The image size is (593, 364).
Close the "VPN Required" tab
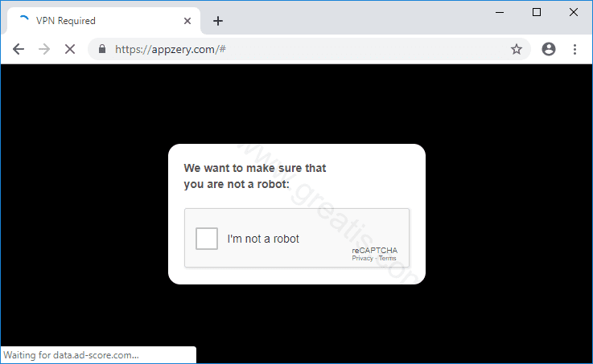187,21
